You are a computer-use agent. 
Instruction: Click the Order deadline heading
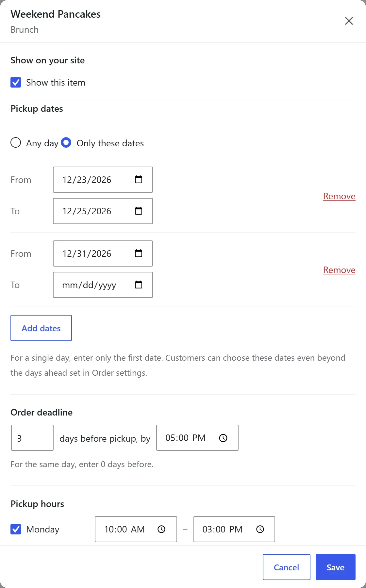[42, 412]
